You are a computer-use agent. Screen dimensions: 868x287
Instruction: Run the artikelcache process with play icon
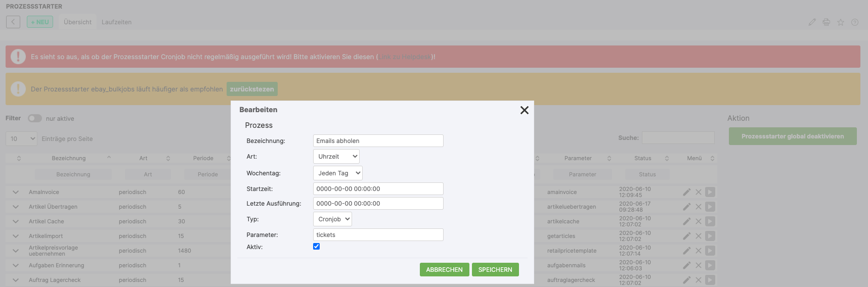click(x=710, y=221)
